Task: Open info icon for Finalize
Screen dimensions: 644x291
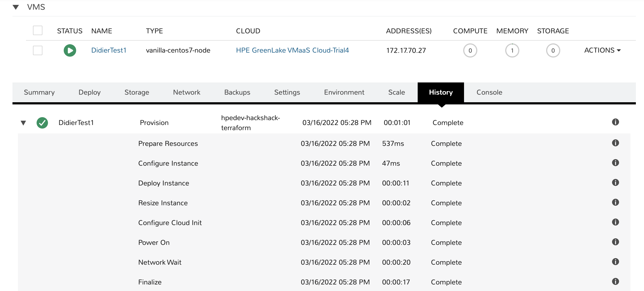Action: coord(615,282)
